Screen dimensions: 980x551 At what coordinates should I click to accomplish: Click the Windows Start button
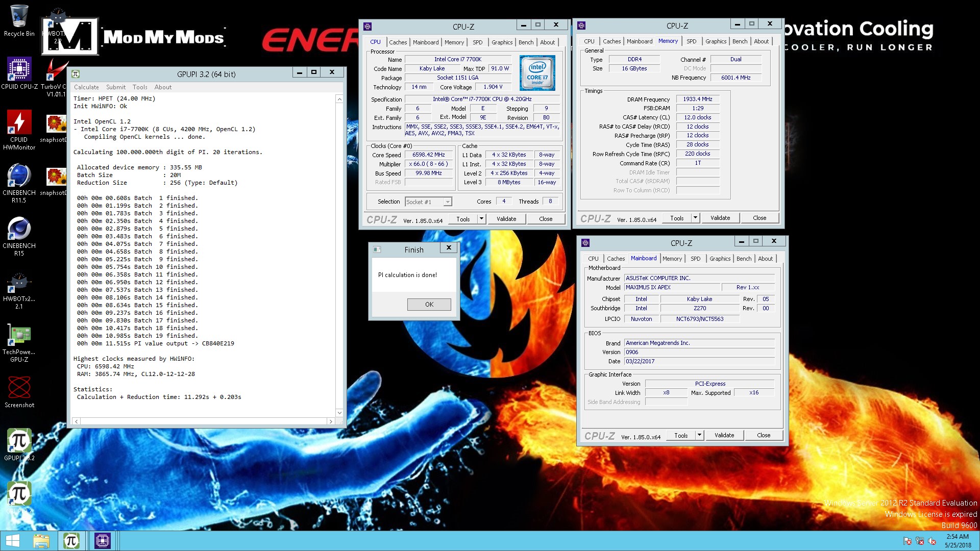click(x=12, y=541)
